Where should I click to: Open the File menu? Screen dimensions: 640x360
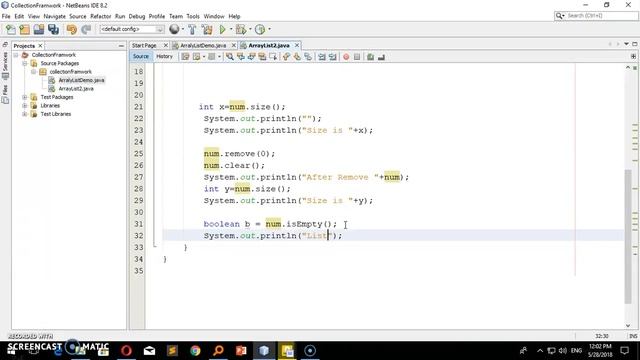pos(6,16)
